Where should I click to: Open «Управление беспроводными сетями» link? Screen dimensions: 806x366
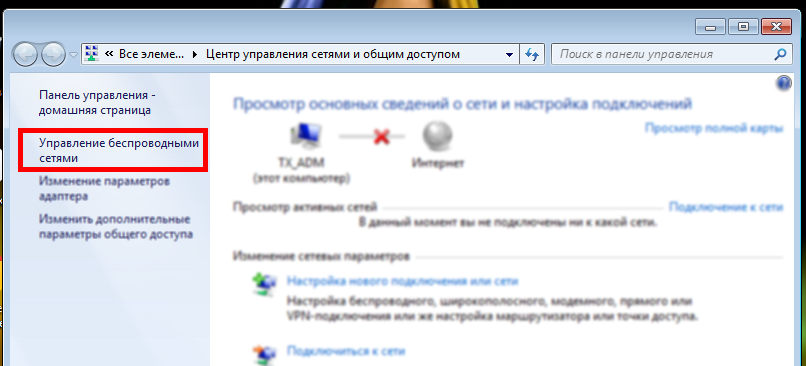119,151
